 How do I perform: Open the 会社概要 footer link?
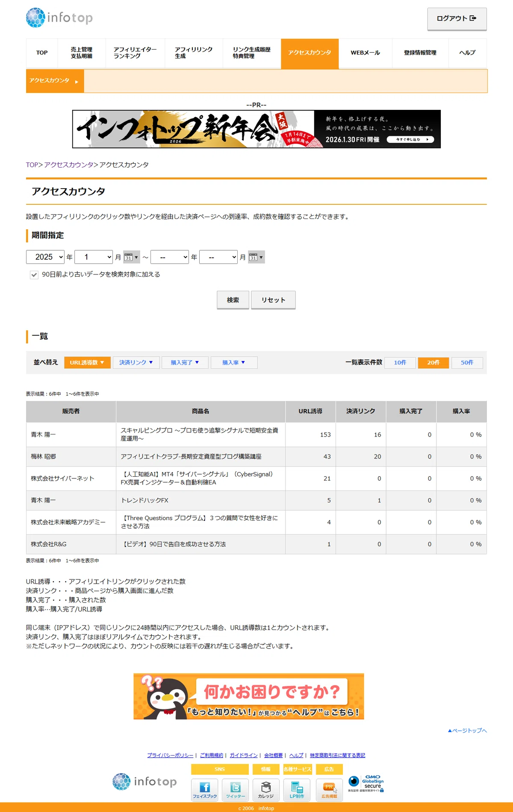pos(273,756)
